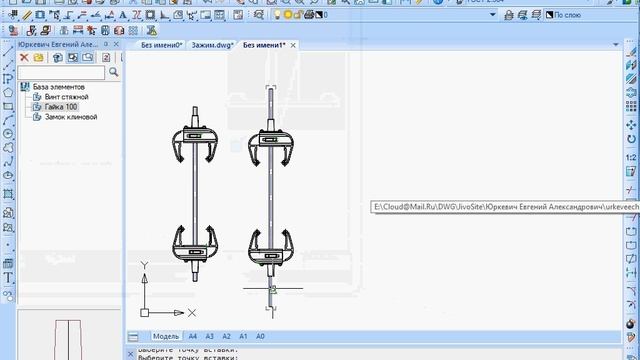Click the red star icon in third toolbar
The image size is (640, 360).
click(x=91, y=30)
